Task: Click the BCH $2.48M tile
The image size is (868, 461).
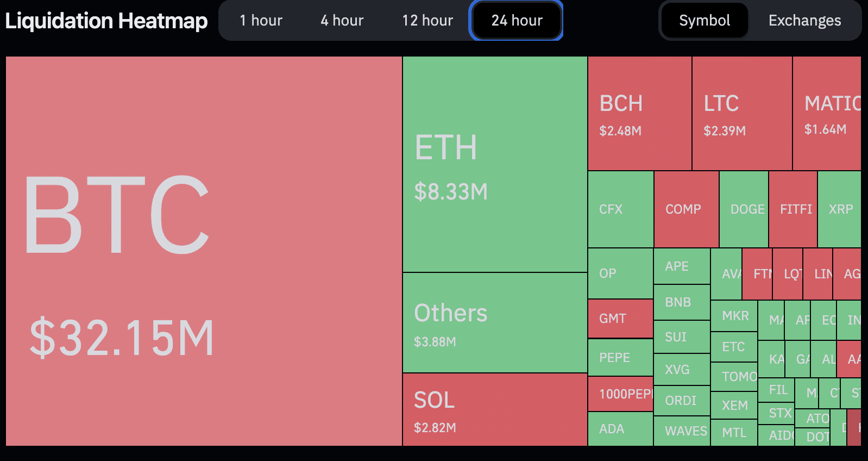Action: 639,114
